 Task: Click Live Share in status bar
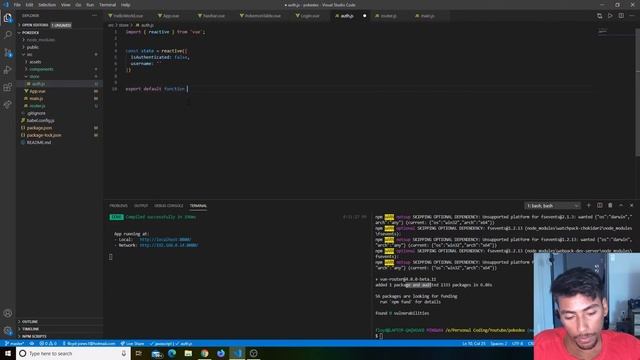(x=132, y=344)
